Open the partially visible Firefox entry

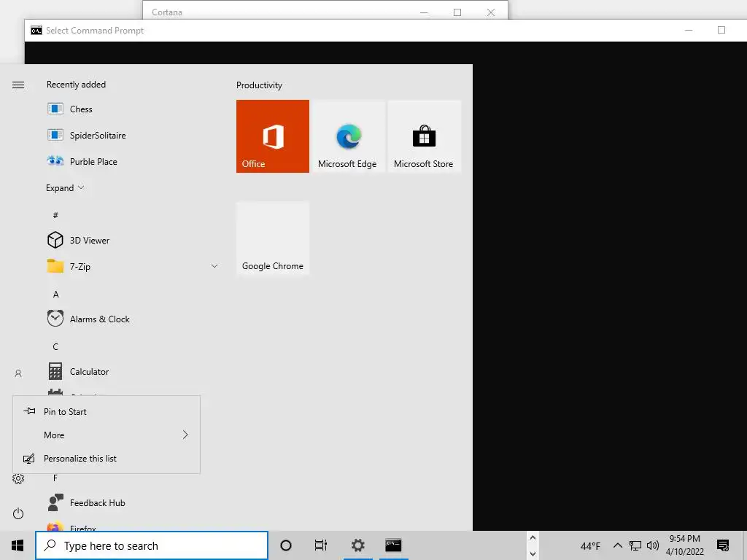tap(83, 528)
